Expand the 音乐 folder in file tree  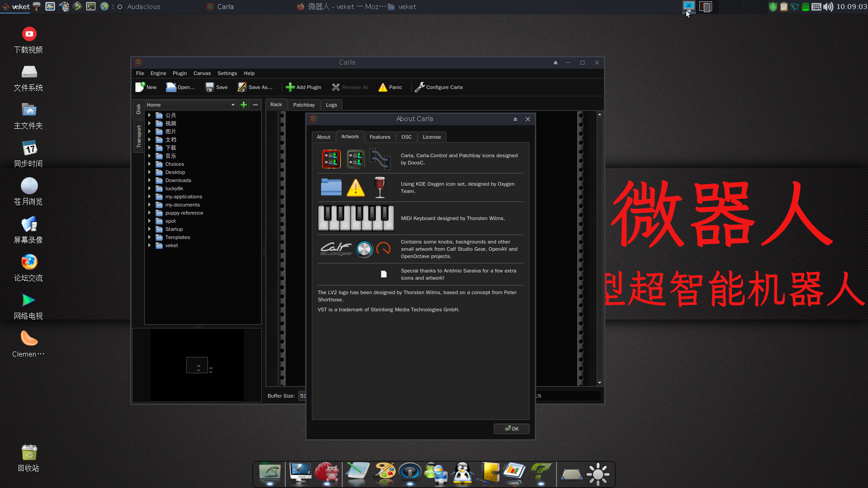[149, 155]
